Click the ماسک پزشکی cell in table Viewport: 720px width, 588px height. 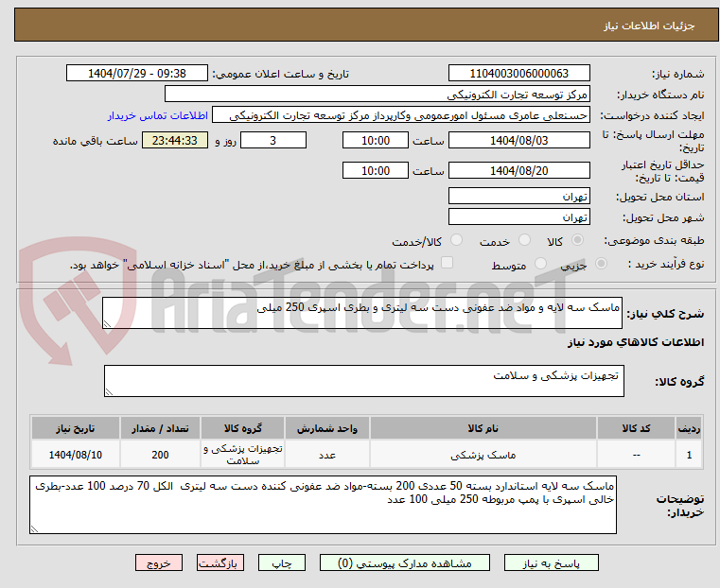483,455
